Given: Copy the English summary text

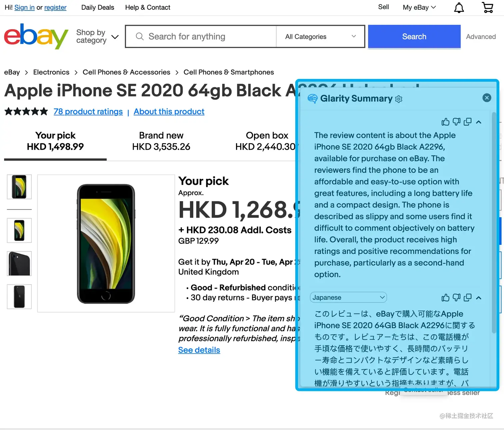Looking at the screenshot, I should pos(468,122).
